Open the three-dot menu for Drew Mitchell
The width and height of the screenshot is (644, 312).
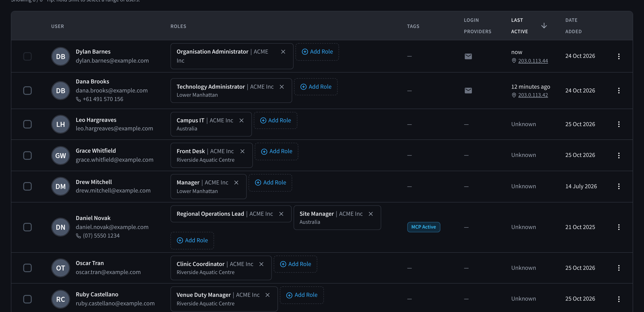619,186
